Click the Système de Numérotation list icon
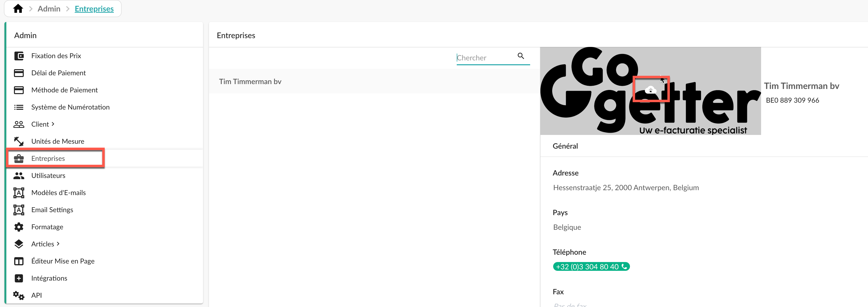 [x=19, y=107]
